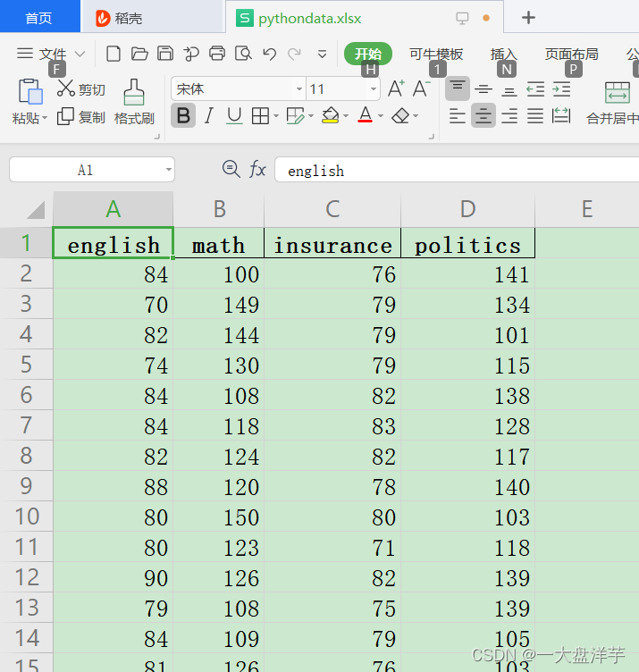Viewport: 639px width, 672px height.
Task: Add a new tab with plus button
Action: coord(528,18)
